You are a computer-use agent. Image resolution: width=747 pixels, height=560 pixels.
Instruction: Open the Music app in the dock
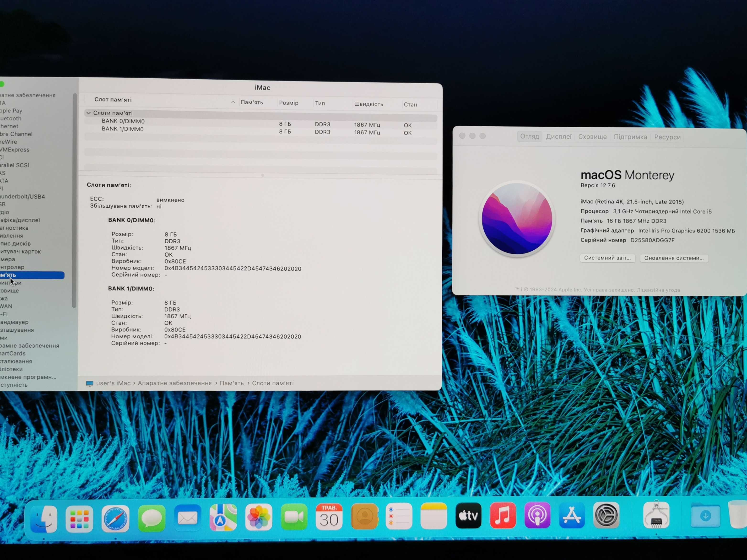(x=503, y=515)
